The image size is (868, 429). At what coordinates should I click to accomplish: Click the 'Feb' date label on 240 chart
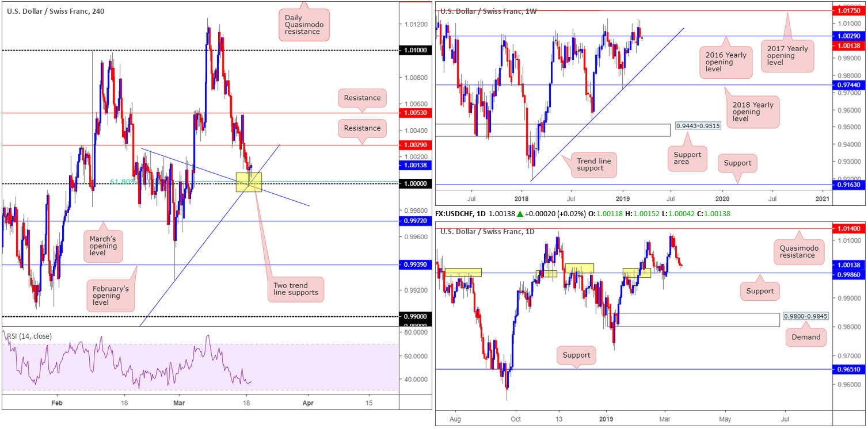[56, 403]
